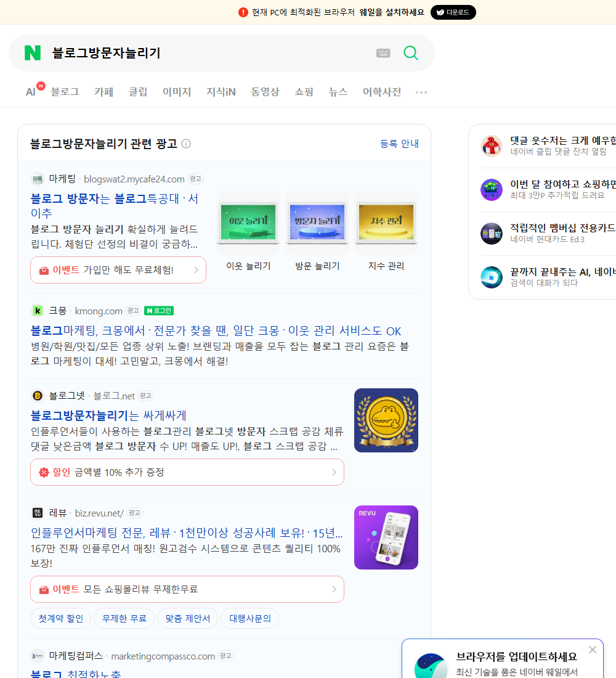
Task: Focus the 블로그방문자늘리기 search input field
Action: point(209,53)
